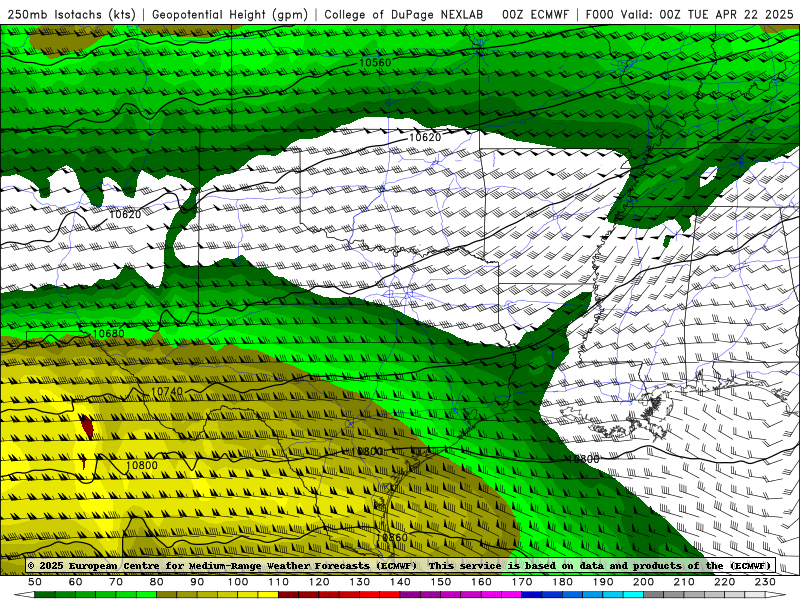The image size is (800, 600).
Task: Click the 10860 height contour label
Action: 391,538
